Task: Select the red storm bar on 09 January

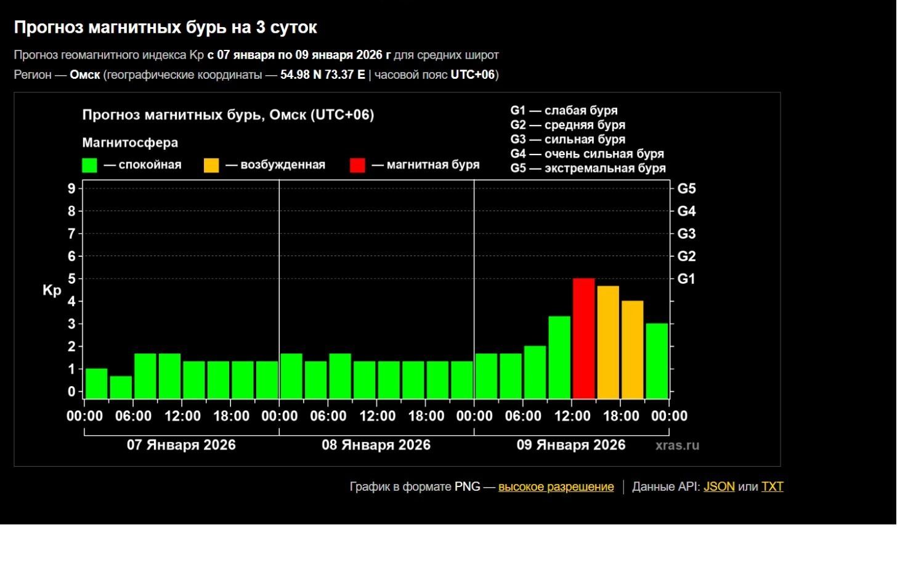Action: (x=584, y=339)
